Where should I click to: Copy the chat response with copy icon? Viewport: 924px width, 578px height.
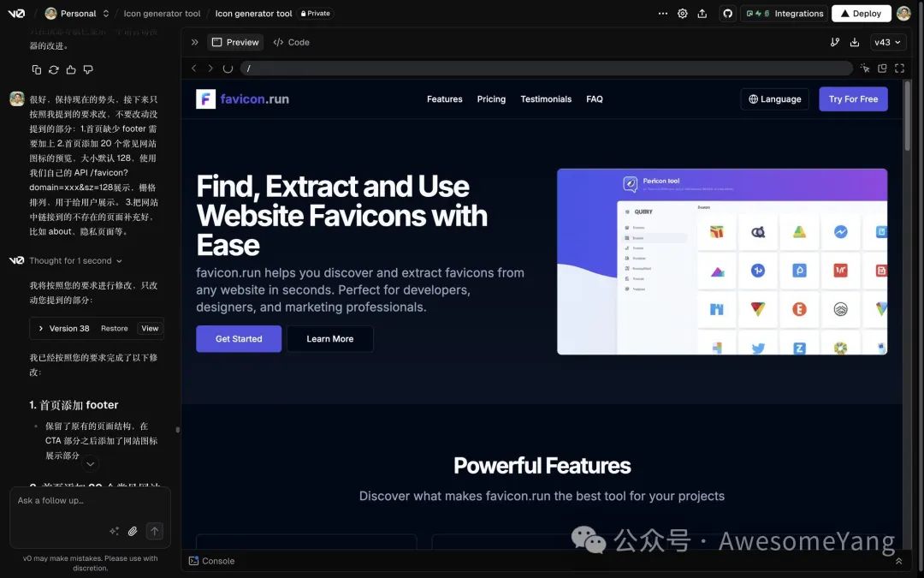click(x=37, y=69)
